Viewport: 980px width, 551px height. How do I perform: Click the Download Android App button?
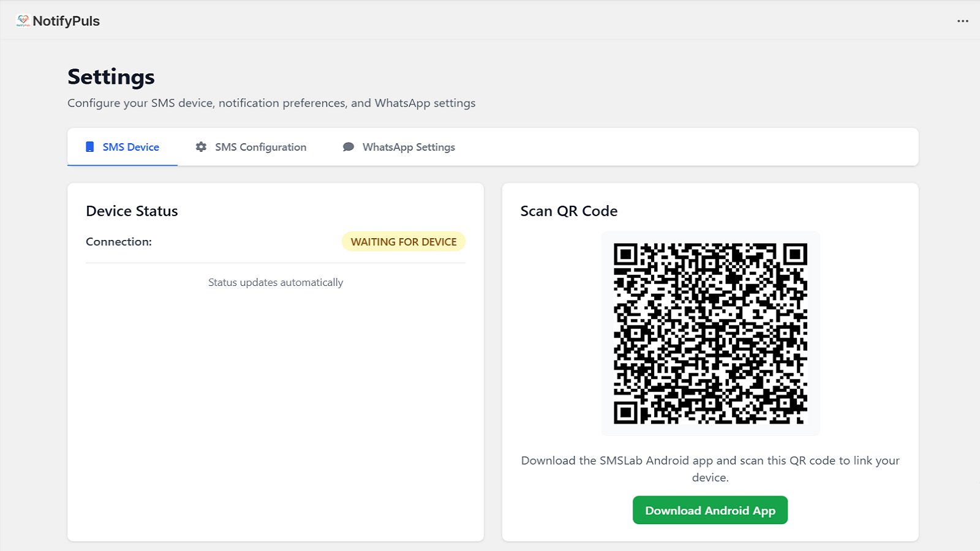point(710,511)
